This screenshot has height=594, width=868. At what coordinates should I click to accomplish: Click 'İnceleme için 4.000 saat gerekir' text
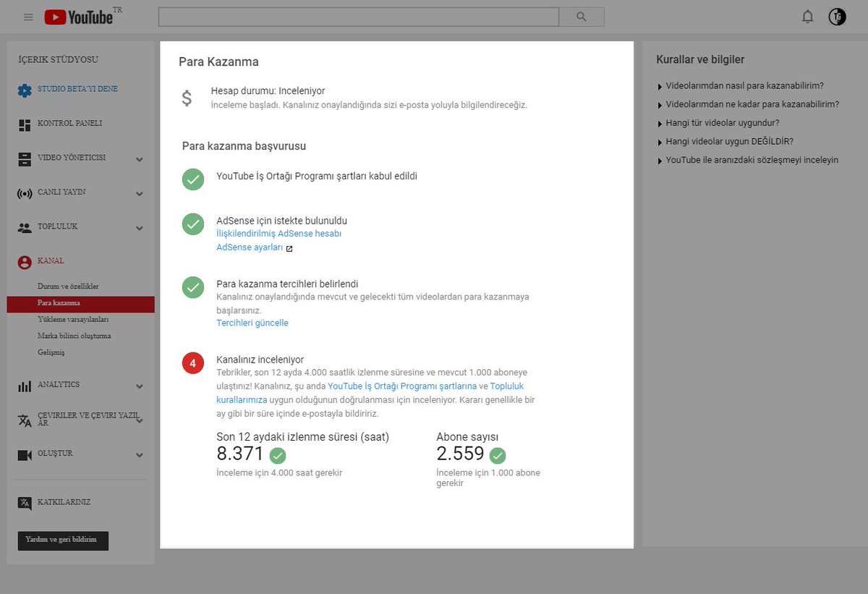coord(279,473)
